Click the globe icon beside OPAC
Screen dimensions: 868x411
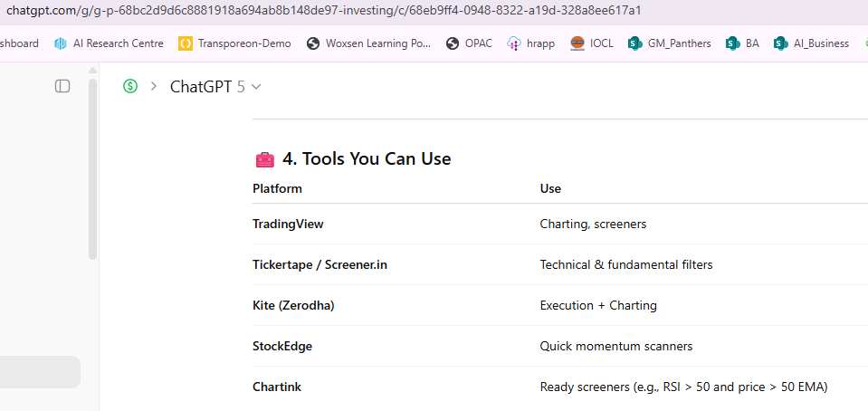point(453,43)
